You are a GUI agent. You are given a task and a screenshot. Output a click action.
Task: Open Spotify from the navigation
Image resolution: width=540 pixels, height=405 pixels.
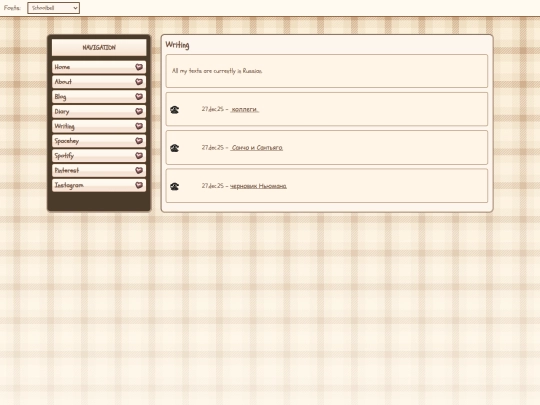(x=99, y=155)
